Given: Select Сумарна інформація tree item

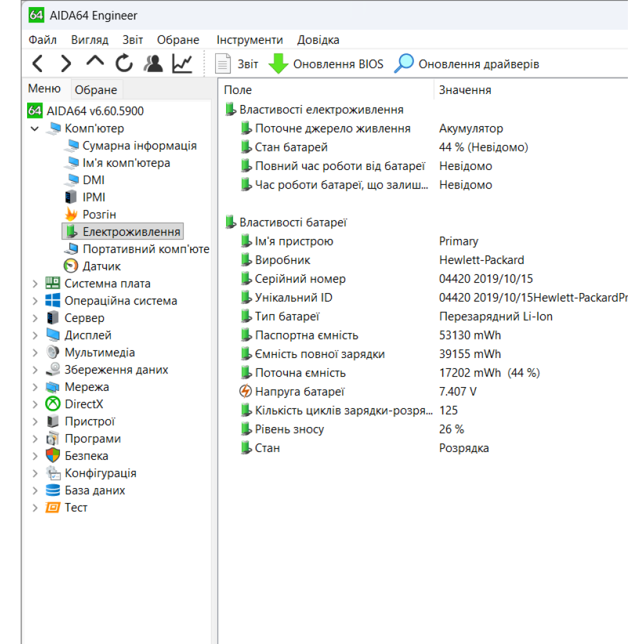Looking at the screenshot, I should 140,146.
